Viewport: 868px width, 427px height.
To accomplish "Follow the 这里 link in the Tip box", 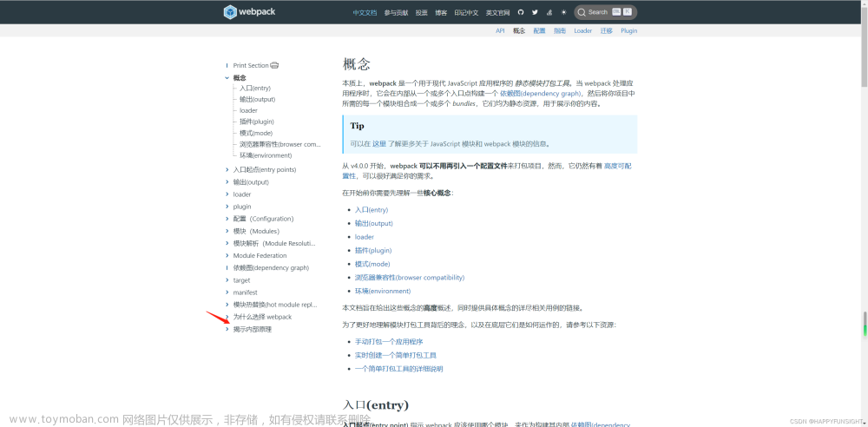I will coord(379,144).
